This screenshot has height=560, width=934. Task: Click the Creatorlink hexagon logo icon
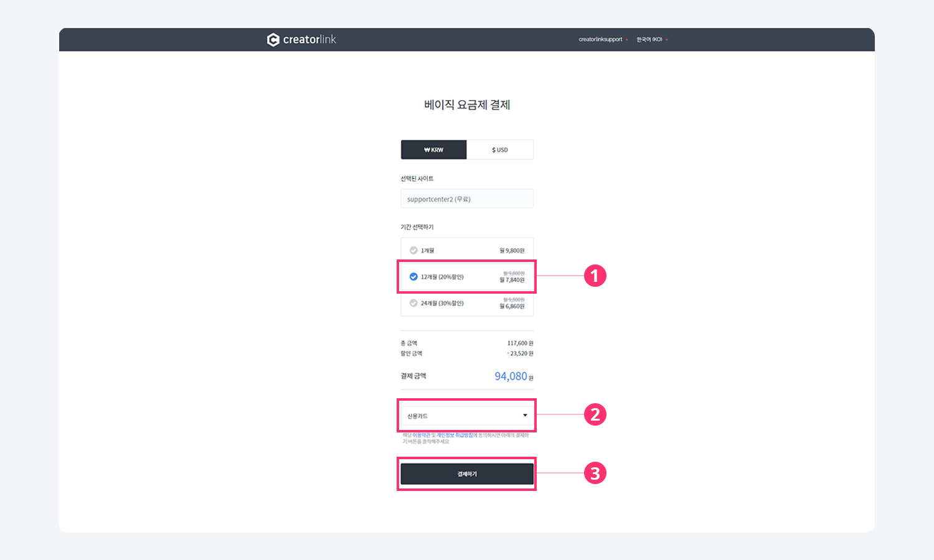point(273,40)
